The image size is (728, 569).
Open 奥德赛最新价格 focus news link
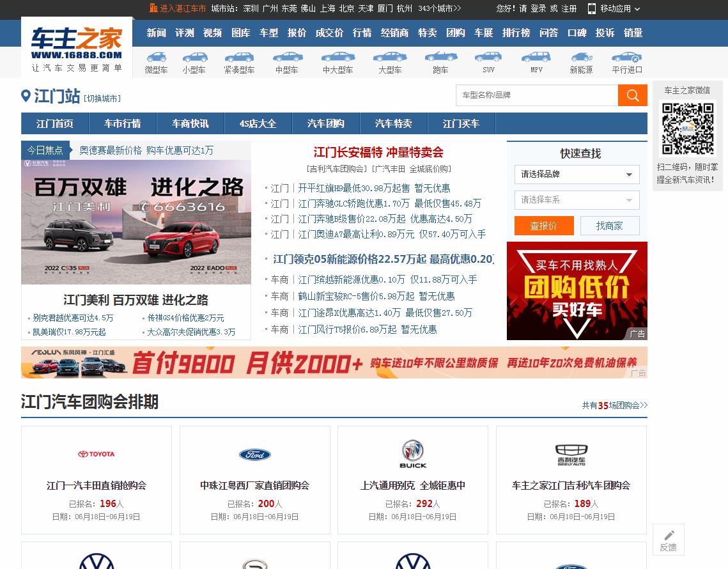pyautogui.click(x=146, y=150)
